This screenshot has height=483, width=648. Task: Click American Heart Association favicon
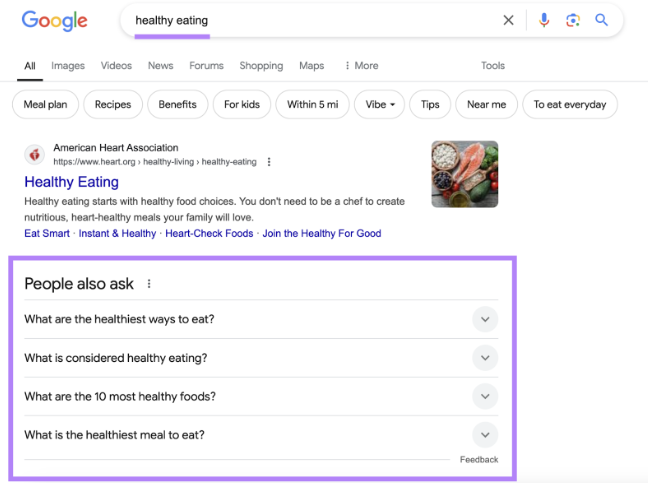tap(35, 155)
